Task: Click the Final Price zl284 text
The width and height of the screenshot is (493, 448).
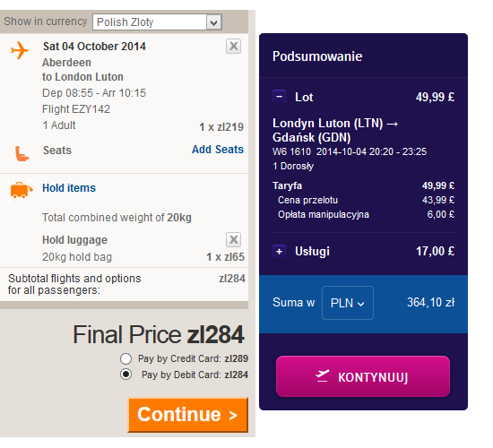Action: pos(159,334)
